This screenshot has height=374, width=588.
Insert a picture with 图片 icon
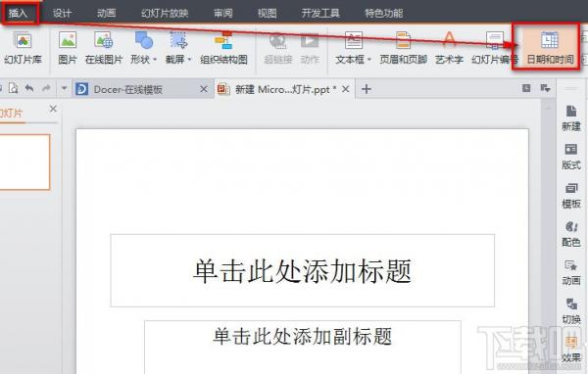(x=68, y=48)
